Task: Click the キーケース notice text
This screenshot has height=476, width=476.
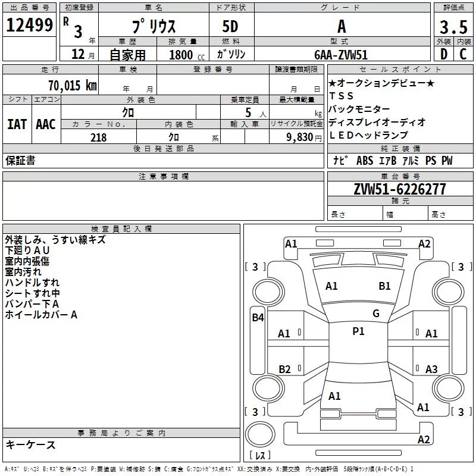Action: point(30,444)
